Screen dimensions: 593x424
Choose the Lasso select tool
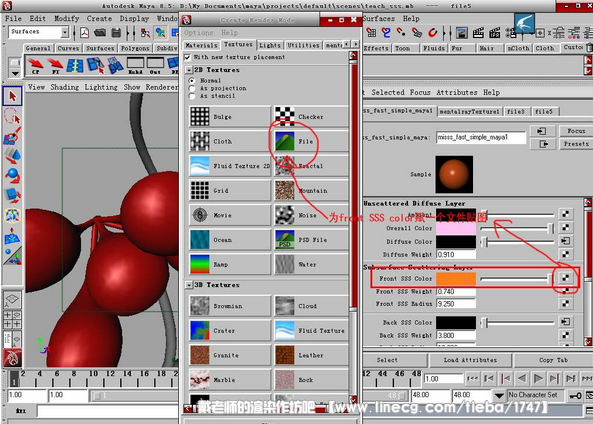(x=12, y=116)
